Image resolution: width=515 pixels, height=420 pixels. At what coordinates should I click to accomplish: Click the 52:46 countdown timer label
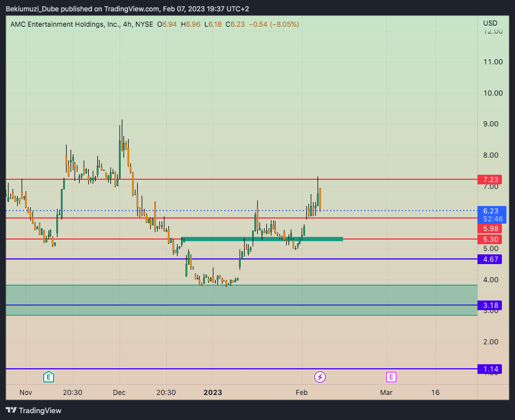493,219
